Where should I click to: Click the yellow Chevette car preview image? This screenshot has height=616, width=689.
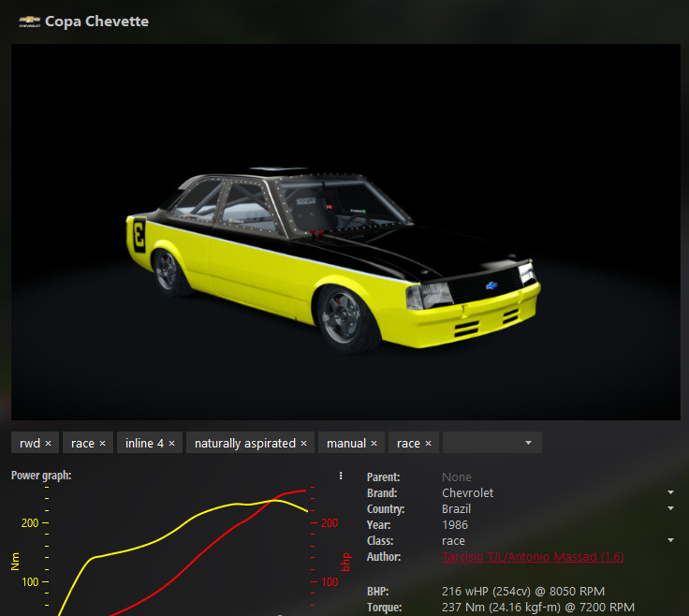345,231
